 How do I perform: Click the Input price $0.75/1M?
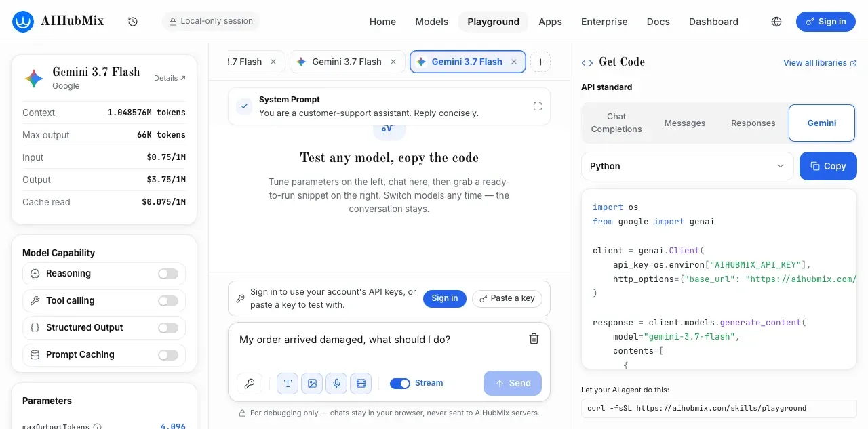click(x=166, y=157)
